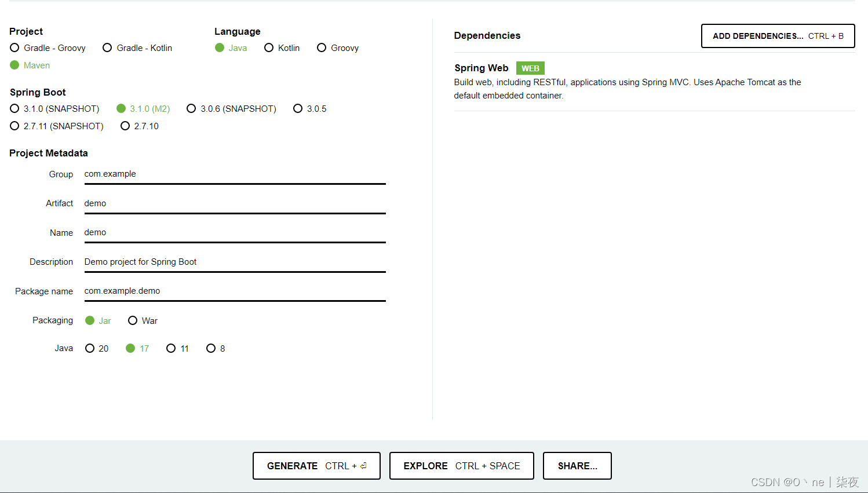Pick Java version 8
Viewport: 868px width, 493px height.
click(216, 349)
